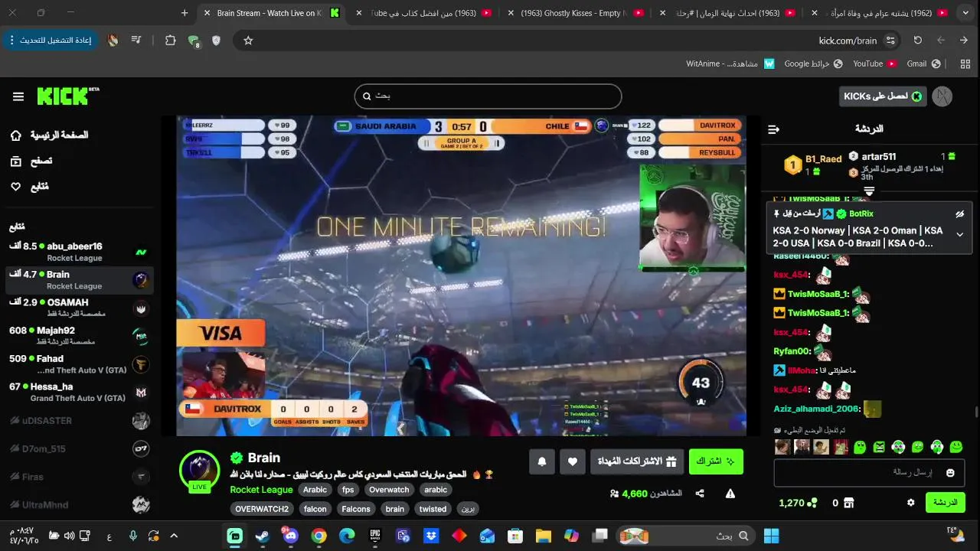The height and width of the screenshot is (551, 980).
Task: Switch to the Brain Stream Kick tab
Action: [x=269, y=13]
